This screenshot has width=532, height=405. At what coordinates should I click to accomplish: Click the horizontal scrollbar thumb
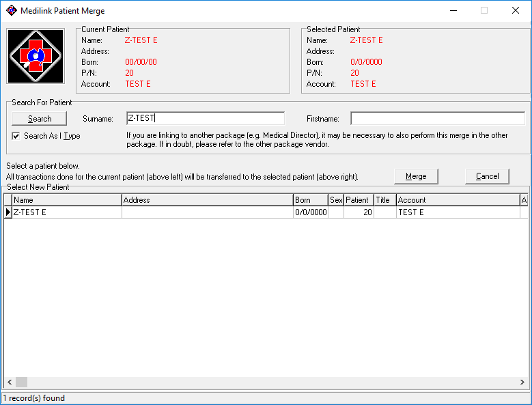coord(21,382)
